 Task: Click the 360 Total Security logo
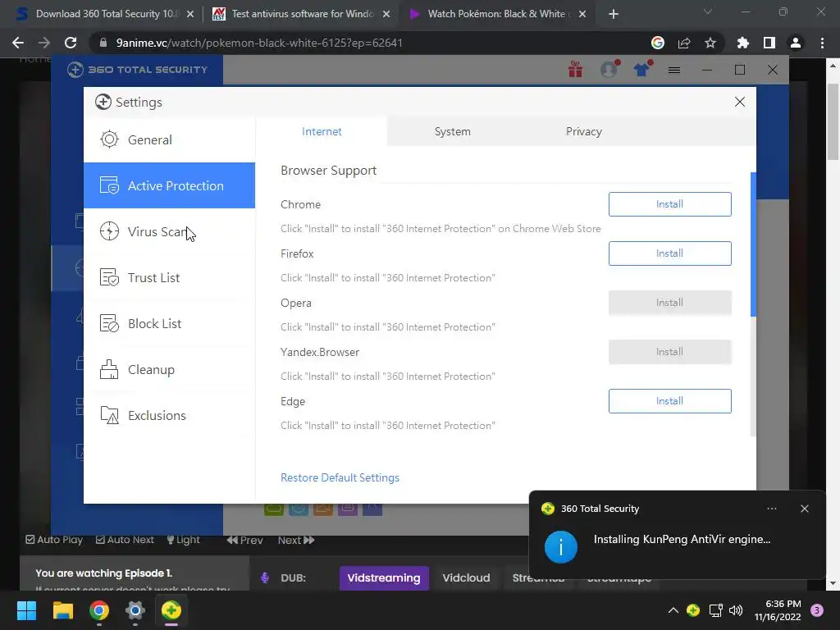pyautogui.click(x=137, y=70)
